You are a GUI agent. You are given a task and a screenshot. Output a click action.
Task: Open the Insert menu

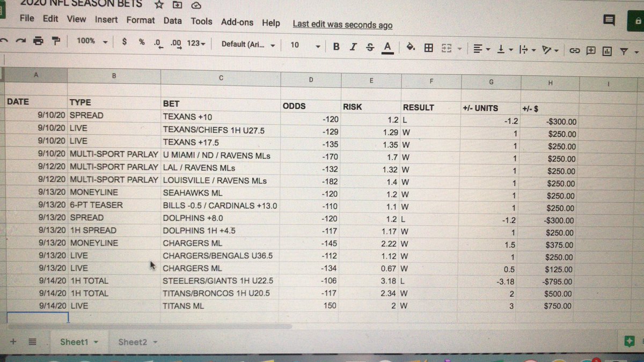coord(106,20)
